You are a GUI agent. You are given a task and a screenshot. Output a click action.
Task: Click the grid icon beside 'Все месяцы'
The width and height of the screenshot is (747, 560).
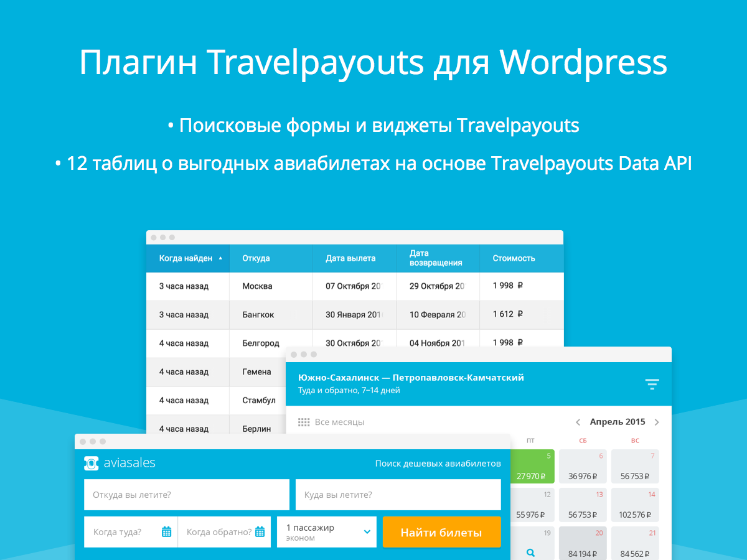(304, 422)
